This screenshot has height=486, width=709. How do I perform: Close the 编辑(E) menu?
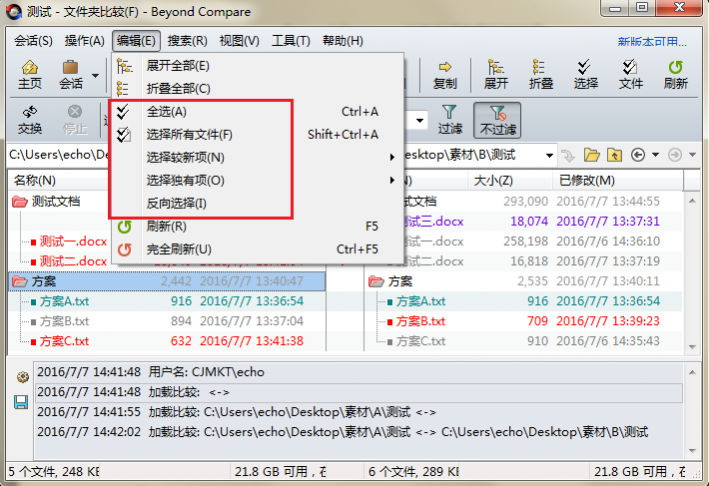pos(136,41)
